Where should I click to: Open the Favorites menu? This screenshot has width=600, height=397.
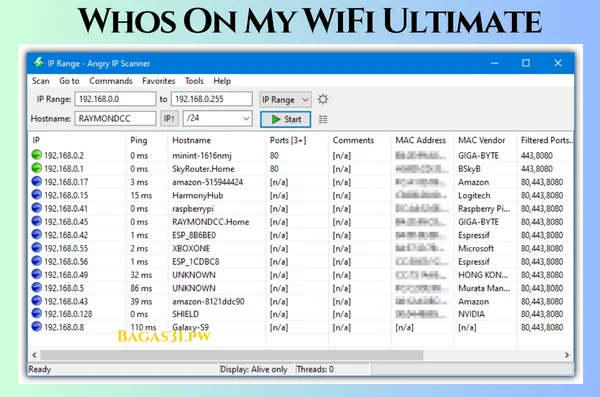pos(158,81)
